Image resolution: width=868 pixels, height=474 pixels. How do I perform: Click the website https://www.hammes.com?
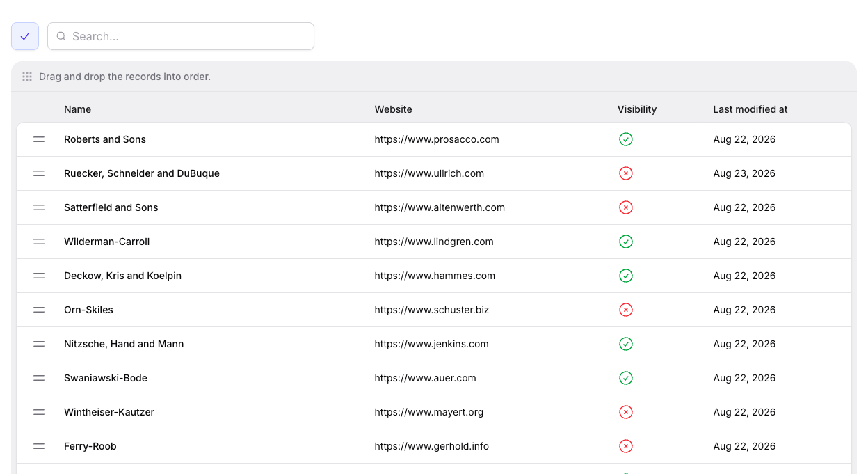(x=435, y=276)
